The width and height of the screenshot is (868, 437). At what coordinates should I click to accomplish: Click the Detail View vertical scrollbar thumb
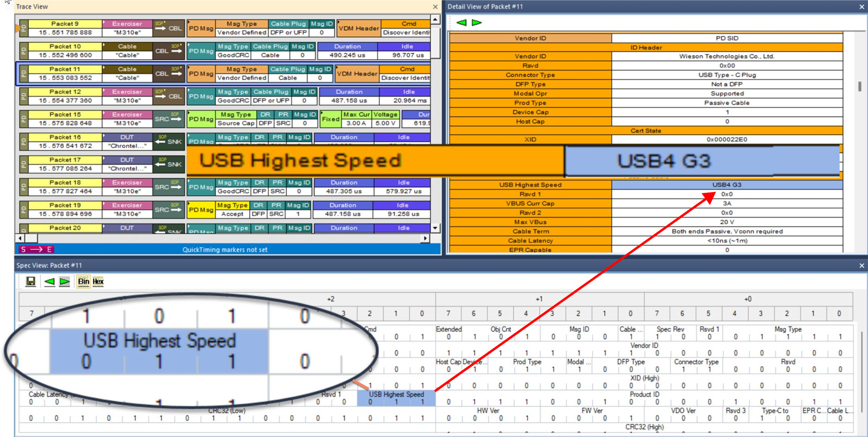[x=860, y=86]
